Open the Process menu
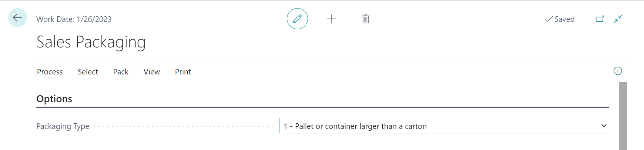 pos(50,72)
